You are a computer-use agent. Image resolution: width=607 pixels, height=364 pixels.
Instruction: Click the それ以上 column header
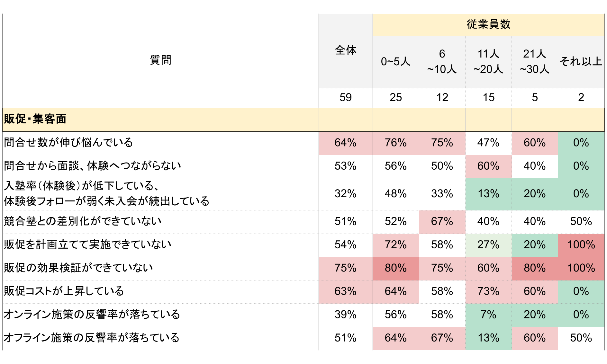coord(581,61)
